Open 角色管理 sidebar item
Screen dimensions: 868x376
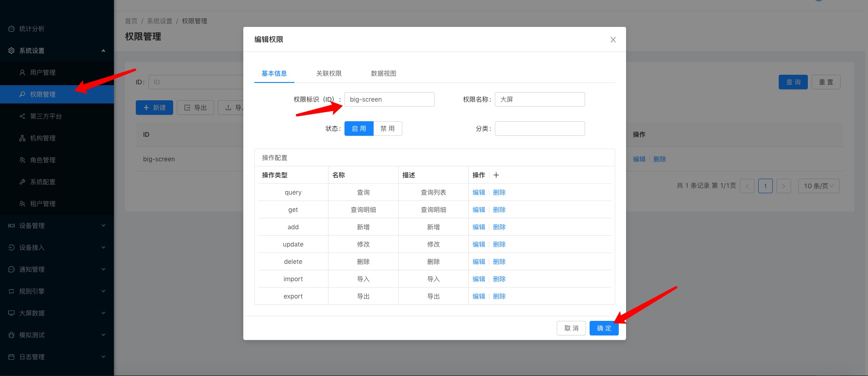[42, 160]
